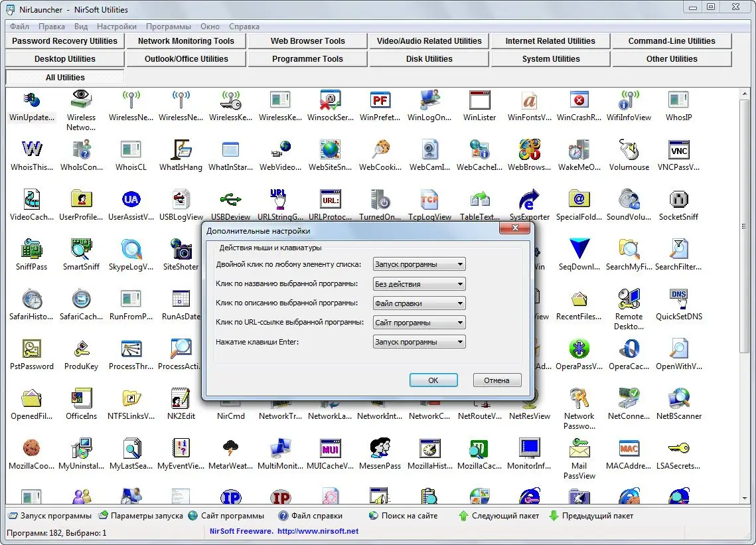Select the SocketSniff icon
This screenshot has width=756, height=545.
[x=678, y=200]
